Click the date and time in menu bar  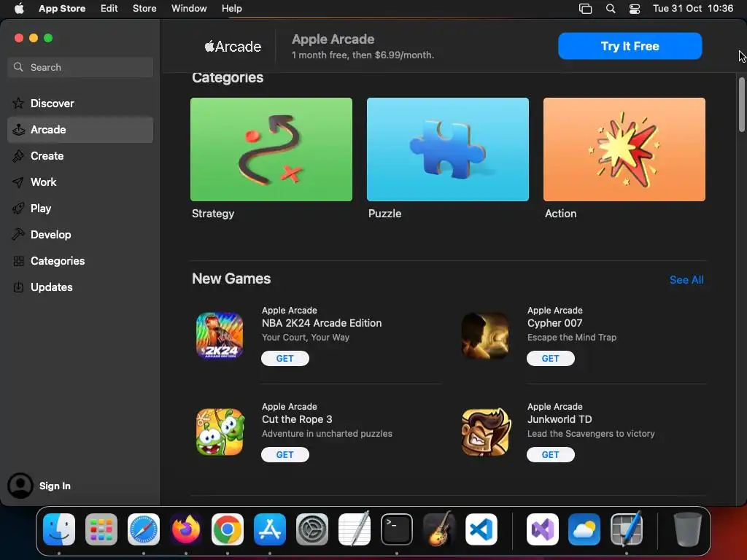tap(693, 8)
